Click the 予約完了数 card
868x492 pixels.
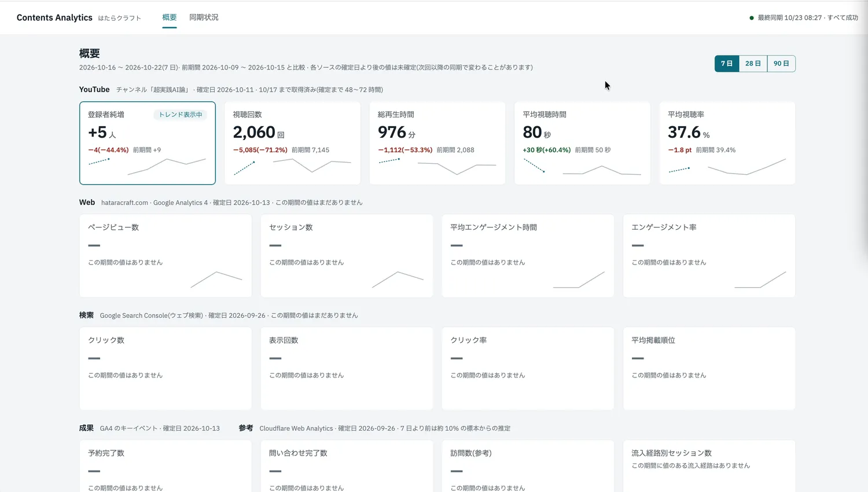coord(165,467)
